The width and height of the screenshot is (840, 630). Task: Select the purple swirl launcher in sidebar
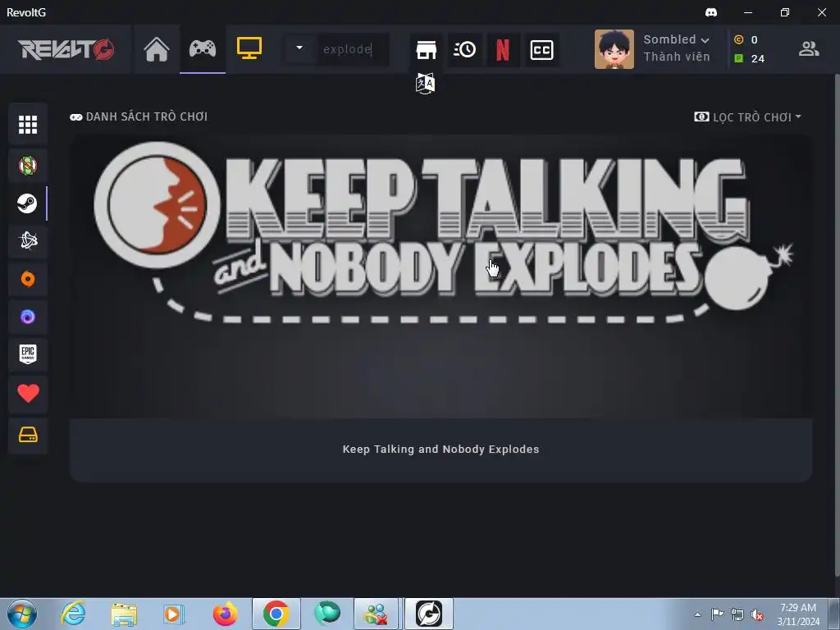click(x=28, y=317)
